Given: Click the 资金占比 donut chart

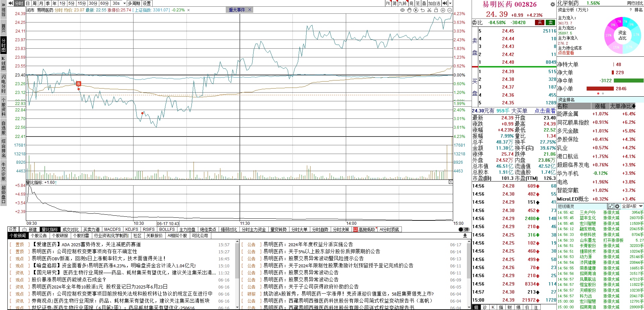Looking at the screenshot, I should (x=622, y=35).
